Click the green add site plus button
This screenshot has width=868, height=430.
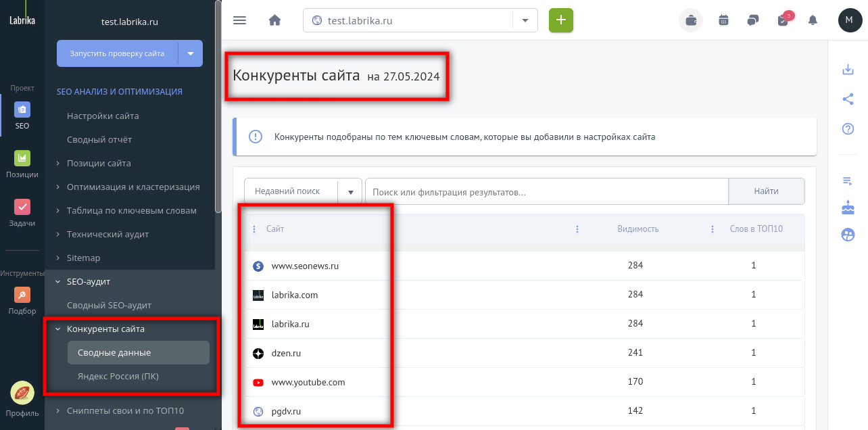561,20
